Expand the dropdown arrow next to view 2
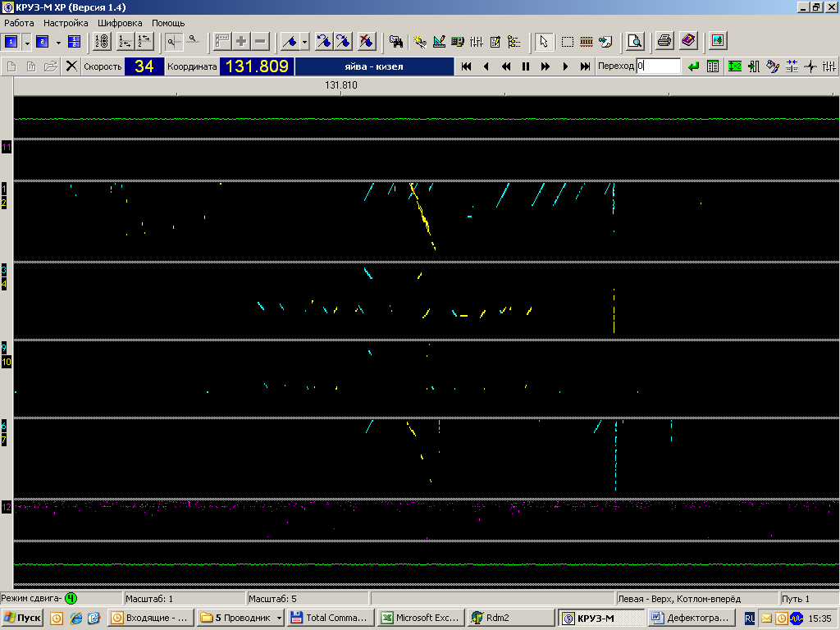 (58, 41)
